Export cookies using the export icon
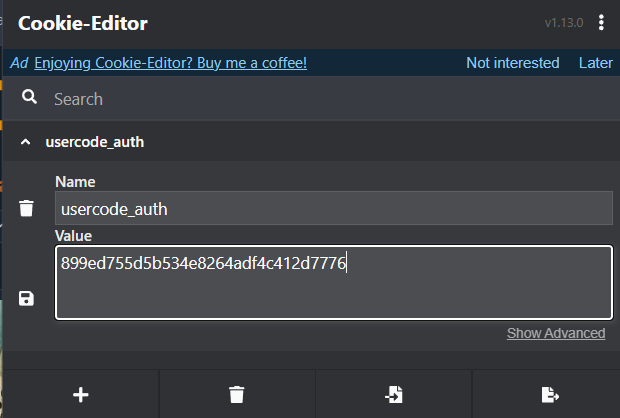This screenshot has width=620, height=418. (550, 395)
